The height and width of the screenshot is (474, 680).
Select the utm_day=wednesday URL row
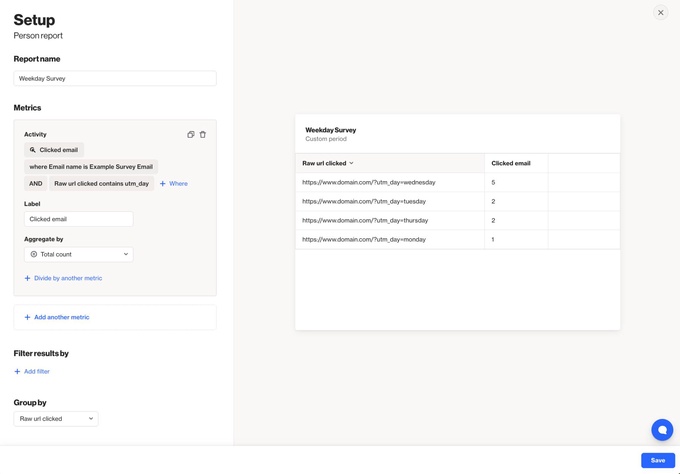tap(369, 183)
